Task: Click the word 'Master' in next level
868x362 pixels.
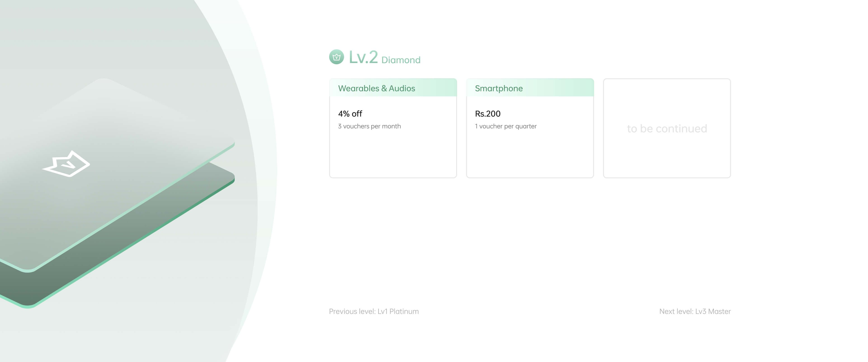Action: tap(719, 311)
